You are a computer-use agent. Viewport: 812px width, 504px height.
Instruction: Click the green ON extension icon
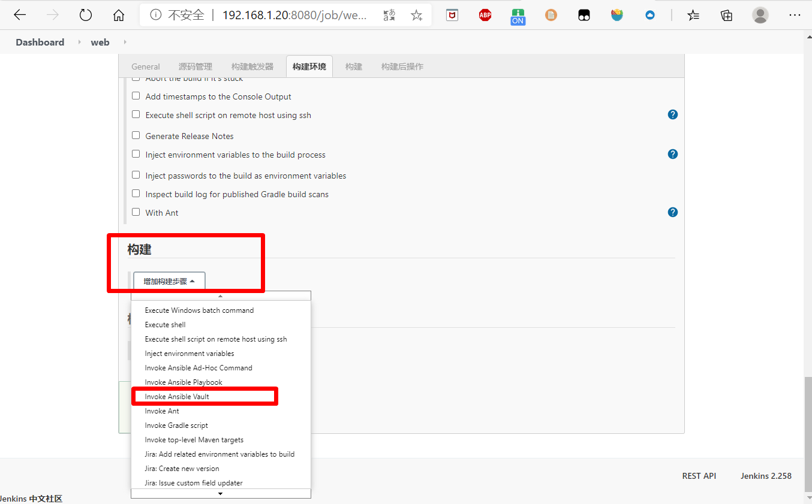[518, 17]
